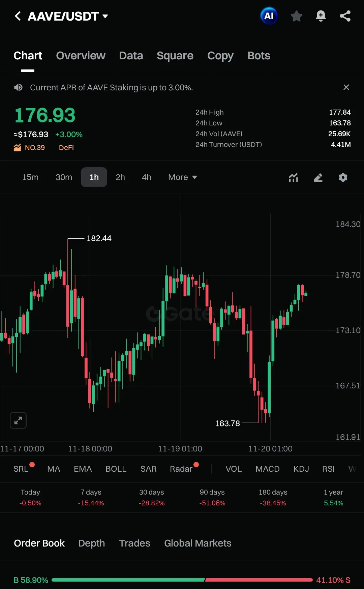Tap the 24h Turnover value 4.41M
Image resolution: width=364 pixels, height=589 pixels.
[x=341, y=145]
